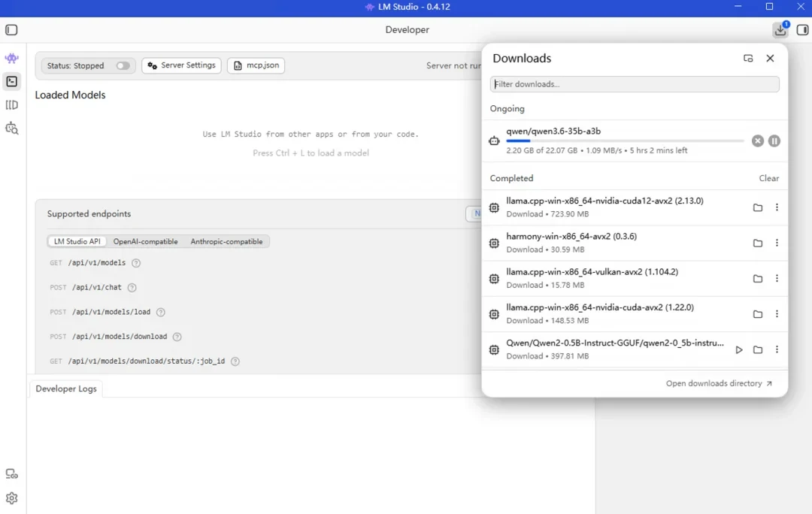Open the Chat view from sidebar

tap(11, 59)
